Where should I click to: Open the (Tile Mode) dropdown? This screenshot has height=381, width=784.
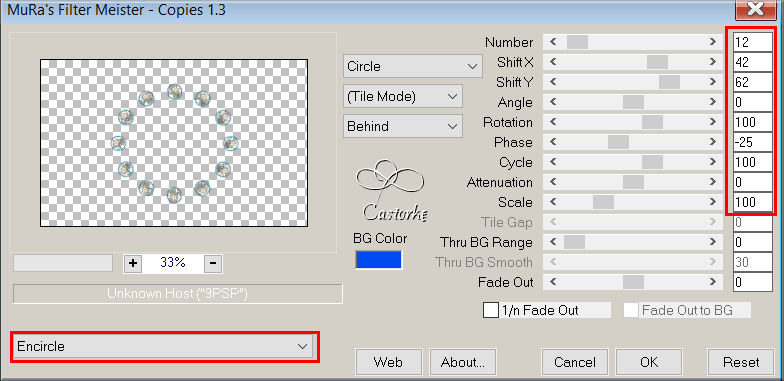pos(402,96)
